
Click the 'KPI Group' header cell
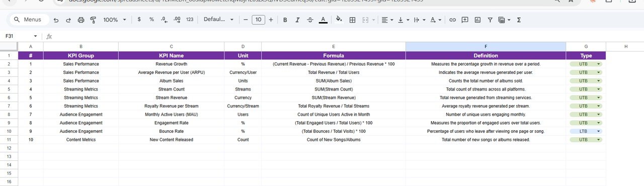pos(81,56)
